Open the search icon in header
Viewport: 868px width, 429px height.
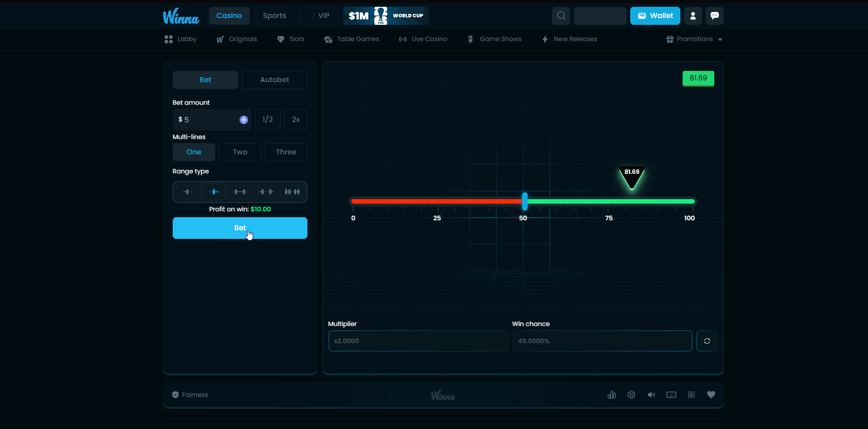pyautogui.click(x=561, y=16)
